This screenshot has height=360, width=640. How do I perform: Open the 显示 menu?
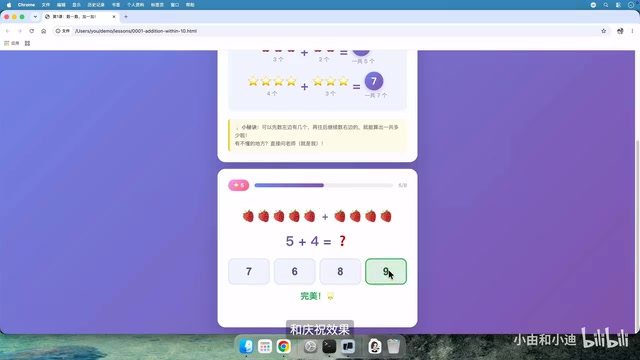(76, 5)
